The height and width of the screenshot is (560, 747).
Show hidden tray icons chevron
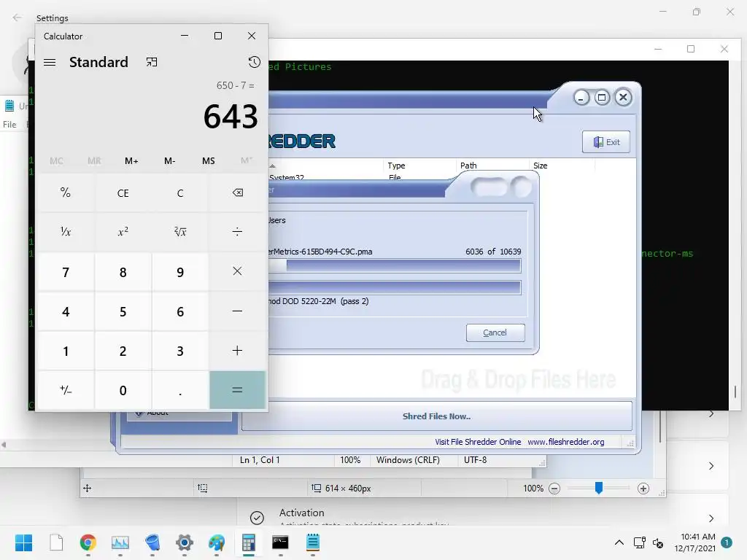click(619, 542)
